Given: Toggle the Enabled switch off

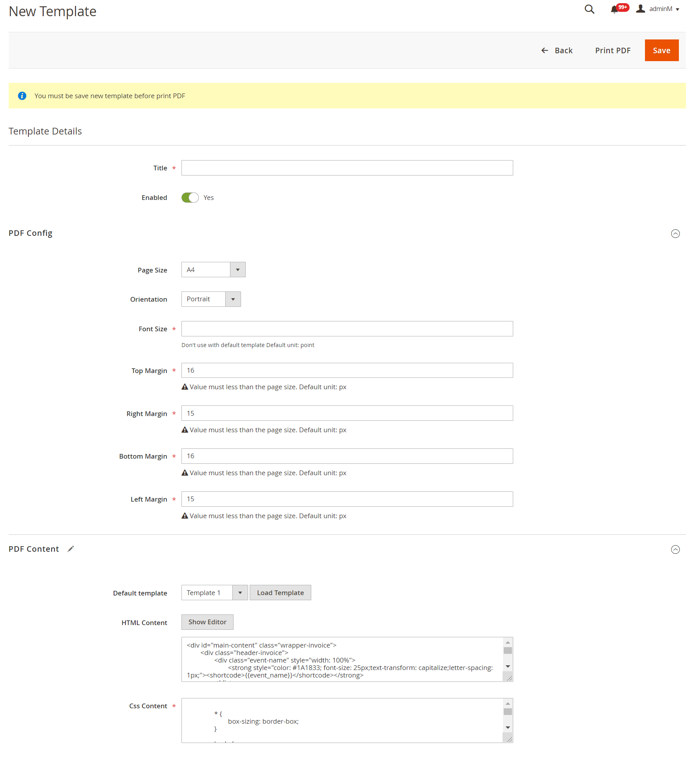Looking at the screenshot, I should 190,198.
